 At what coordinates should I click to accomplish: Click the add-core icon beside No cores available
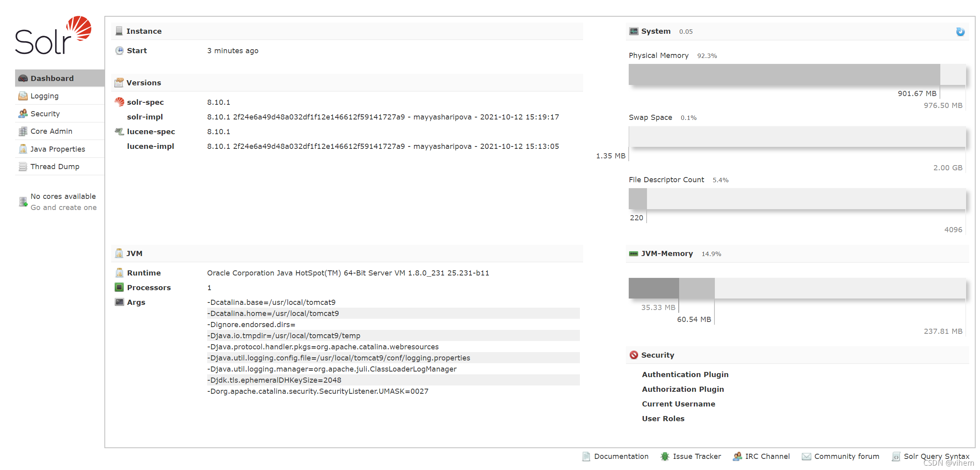click(x=23, y=202)
